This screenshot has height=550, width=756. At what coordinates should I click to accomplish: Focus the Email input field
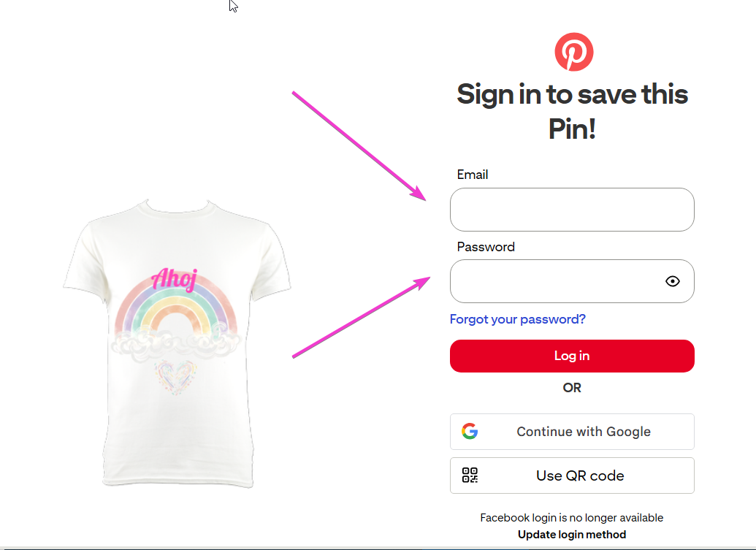click(571, 210)
